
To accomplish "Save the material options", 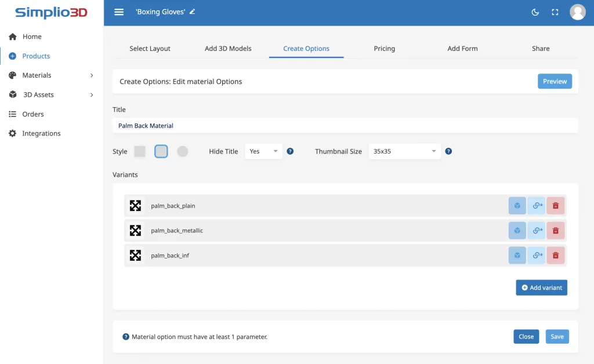I will click(x=557, y=336).
